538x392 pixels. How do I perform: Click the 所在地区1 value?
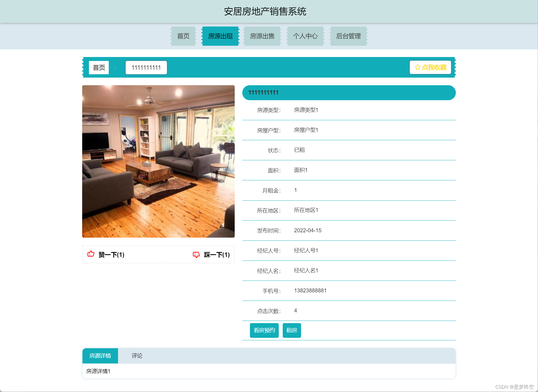click(306, 210)
